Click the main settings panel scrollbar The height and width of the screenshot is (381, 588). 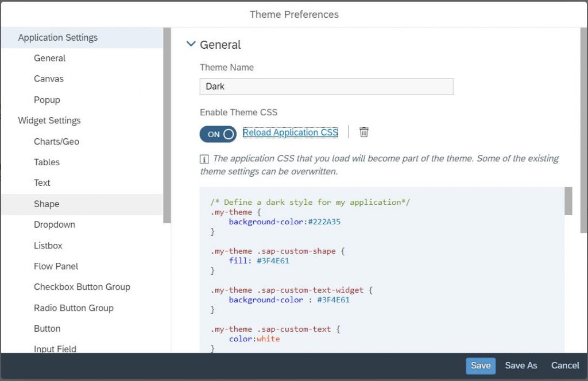coord(584,130)
